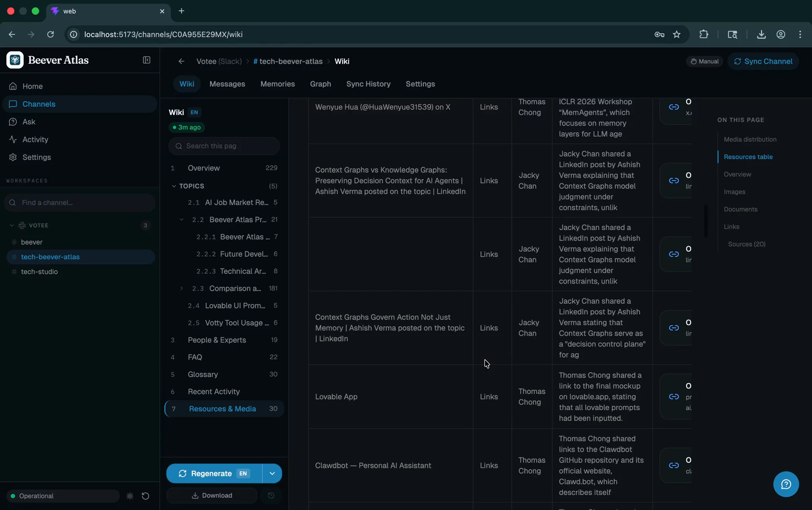
Task: Click the link icon in the Wenyue Hua row
Action: pos(674,107)
